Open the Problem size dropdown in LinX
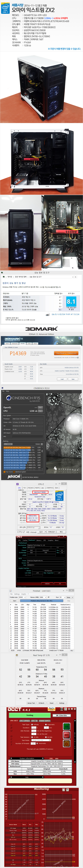This screenshot has height=868, width=83. point(23,597)
